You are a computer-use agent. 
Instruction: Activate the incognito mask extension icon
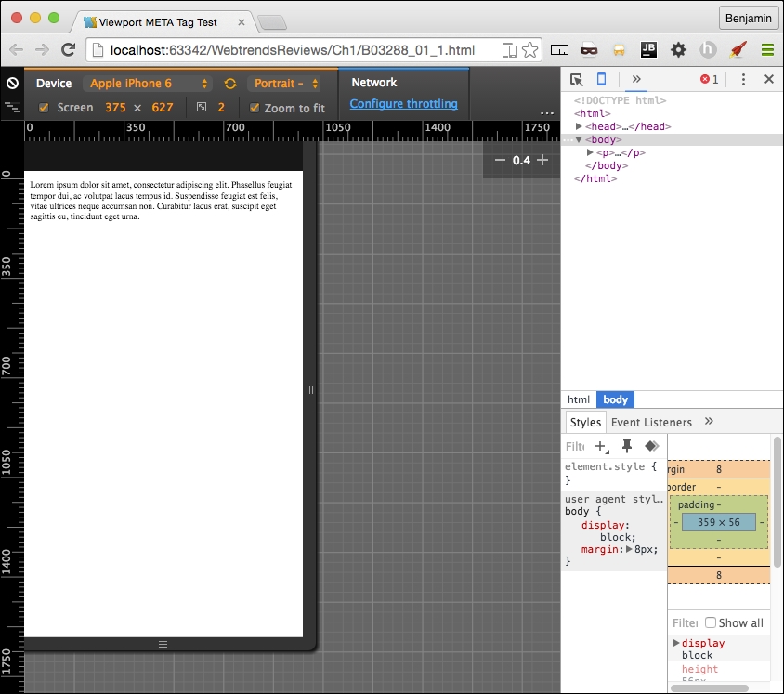pos(588,49)
